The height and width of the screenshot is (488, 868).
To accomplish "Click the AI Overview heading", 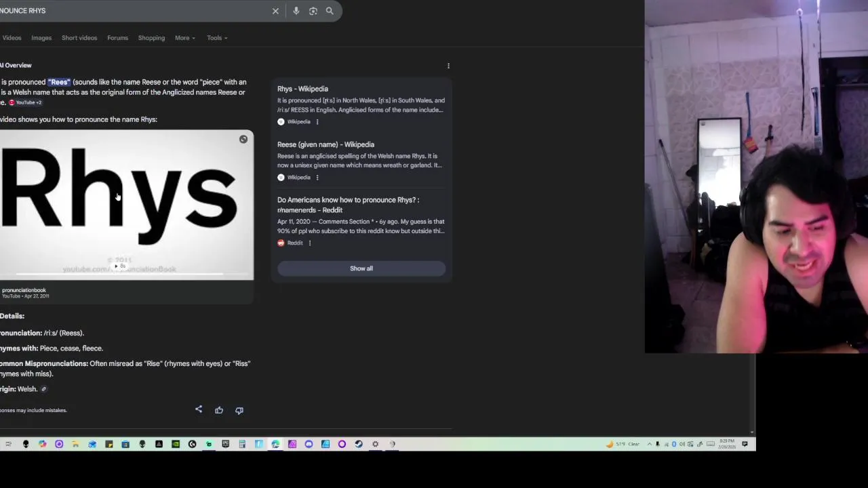I will (16, 66).
